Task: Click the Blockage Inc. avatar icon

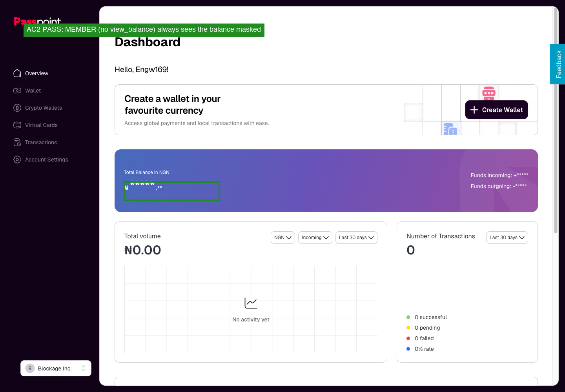Action: pyautogui.click(x=30, y=368)
